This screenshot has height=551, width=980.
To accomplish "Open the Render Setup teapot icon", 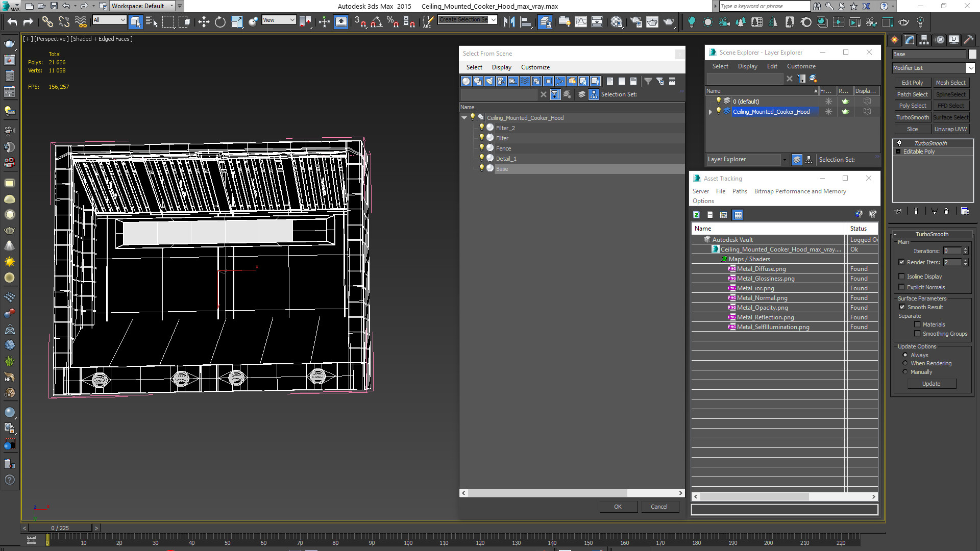I will point(636,21).
